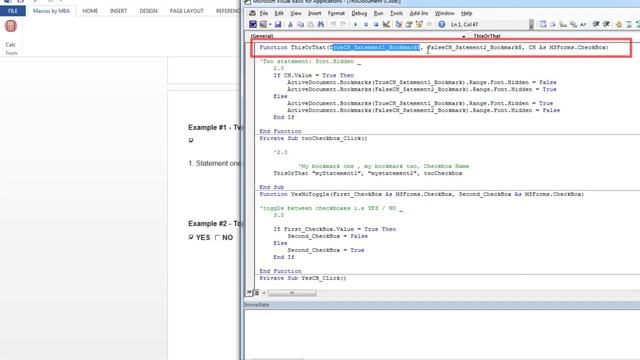This screenshot has height=360, width=640.
Task: Toggle Design Mode icon
Action: point(386,24)
